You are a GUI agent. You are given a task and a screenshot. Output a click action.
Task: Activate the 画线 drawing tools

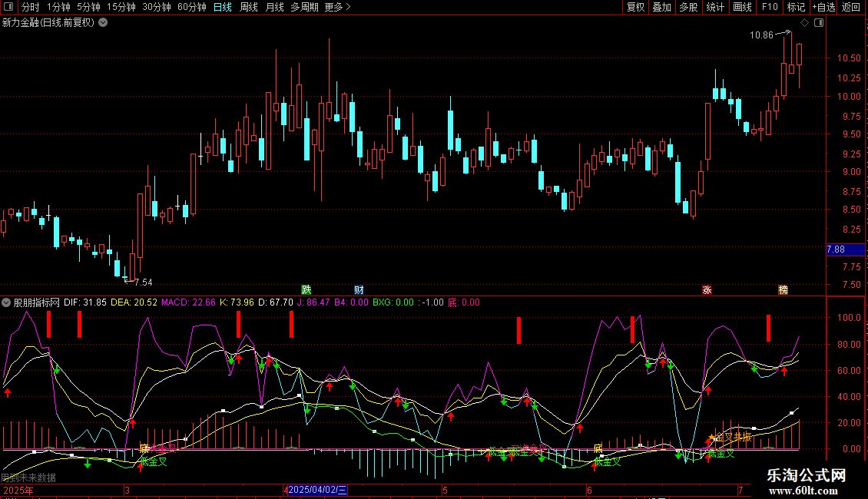(742, 7)
